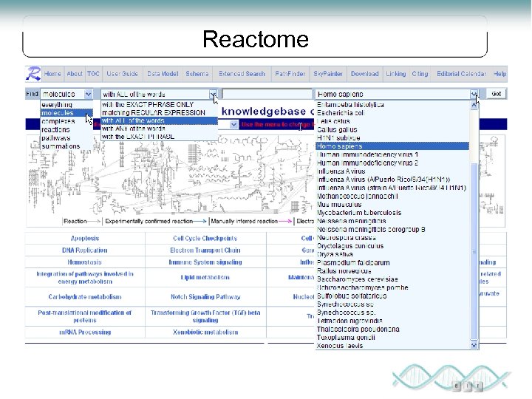Choose the last 'with the EXACT PHRASE' option
532x399 pixels.
tap(159, 137)
